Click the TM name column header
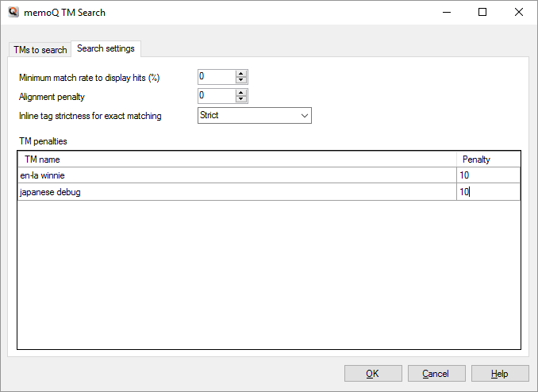The image size is (538, 392). pyautogui.click(x=236, y=159)
